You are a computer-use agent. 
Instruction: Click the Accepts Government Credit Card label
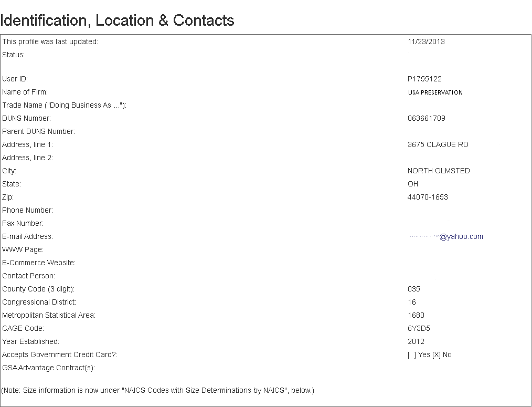[x=60, y=354]
